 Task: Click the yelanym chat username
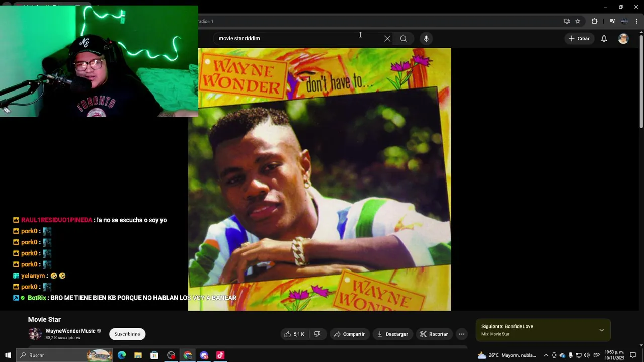(x=33, y=276)
